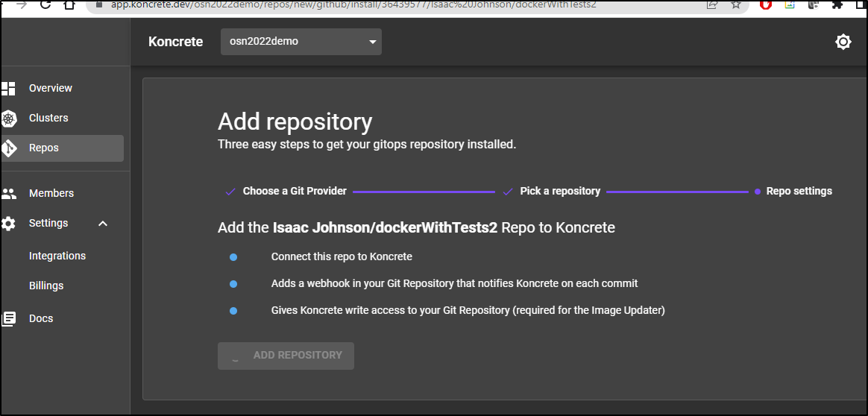The height and width of the screenshot is (416, 868).
Task: Open the red shield extension icon
Action: [x=766, y=4]
